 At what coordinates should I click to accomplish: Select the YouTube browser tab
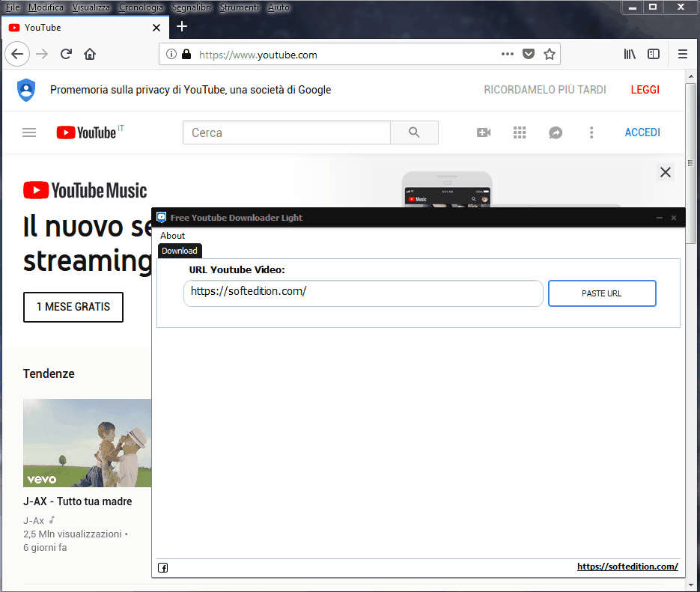tap(85, 28)
